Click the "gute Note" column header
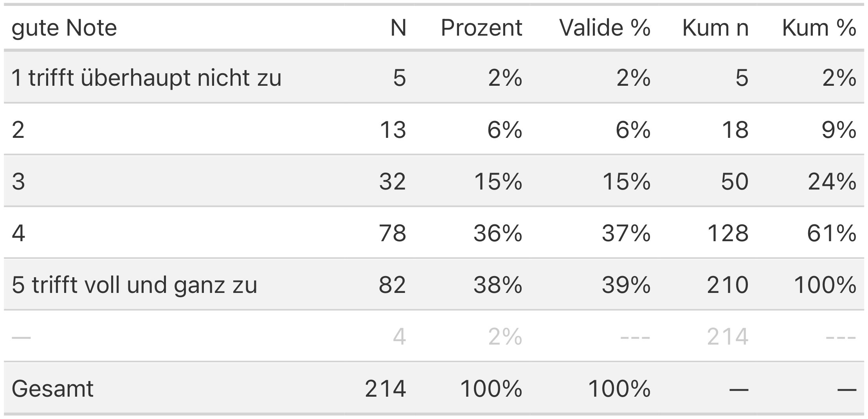Image resolution: width=868 pixels, height=419 pixels. coord(64,28)
